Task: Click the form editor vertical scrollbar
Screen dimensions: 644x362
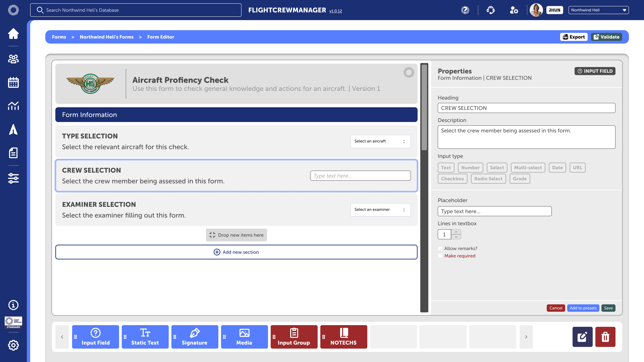Action: pos(424,107)
